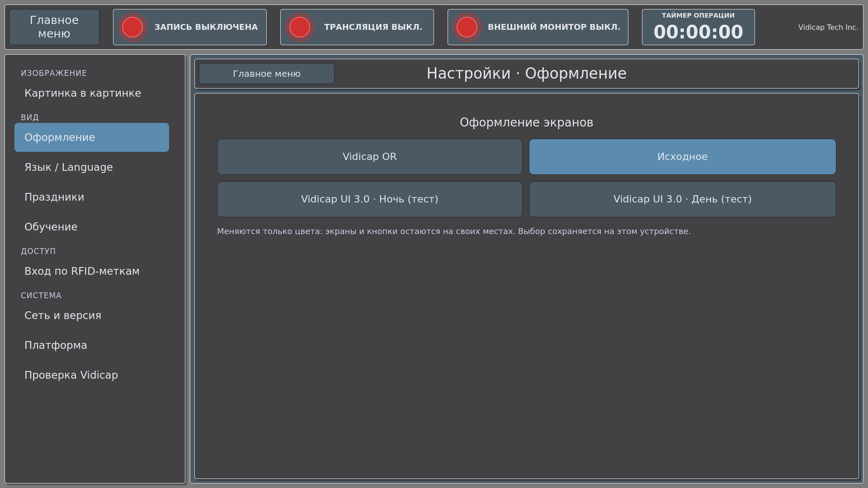Screen dimensions: 868x488
Task: Click the 'ВИД' section header
Action: pos(30,117)
